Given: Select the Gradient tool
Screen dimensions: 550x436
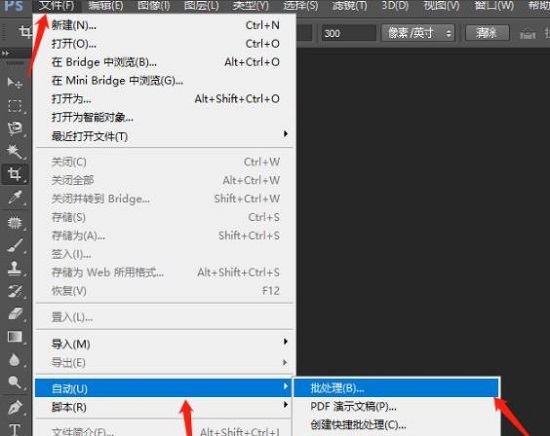Looking at the screenshot, I should point(15,337).
